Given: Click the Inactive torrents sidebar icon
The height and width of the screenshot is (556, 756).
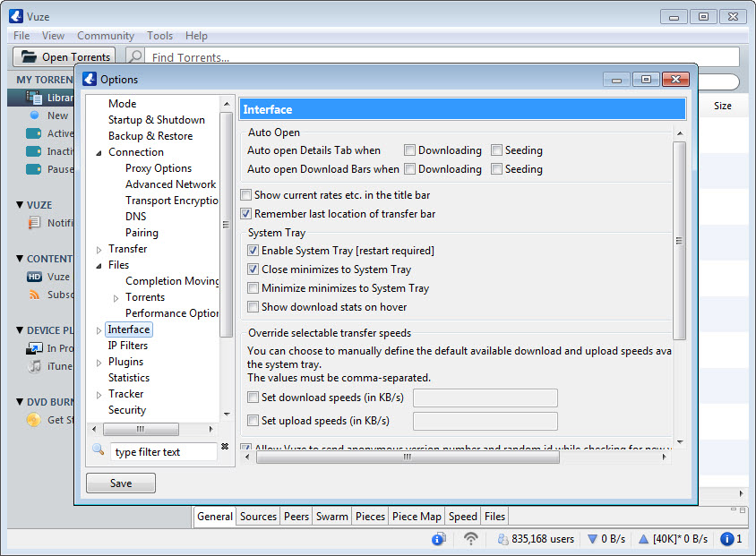Looking at the screenshot, I should coord(33,151).
